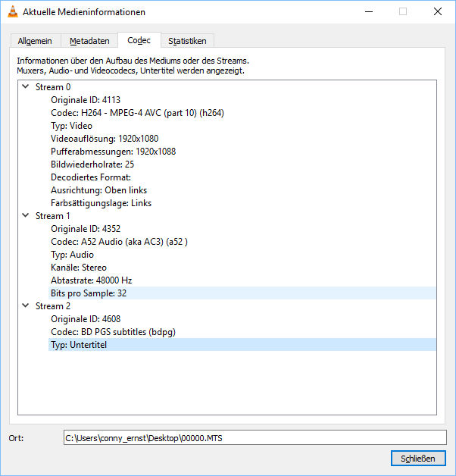Select row 'Farbsättigungslage: Links'
The image size is (456, 476).
pyautogui.click(x=242, y=203)
